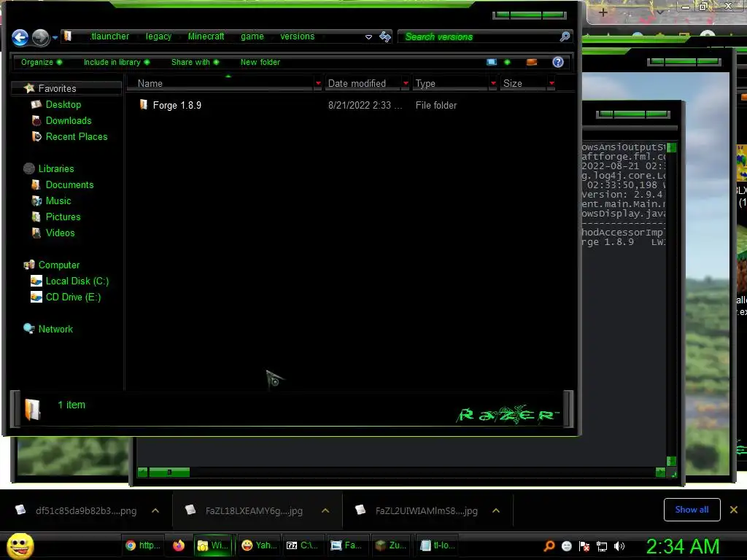This screenshot has height=560, width=747.
Task: Open the Name column filter dropdown
Action: (x=318, y=83)
